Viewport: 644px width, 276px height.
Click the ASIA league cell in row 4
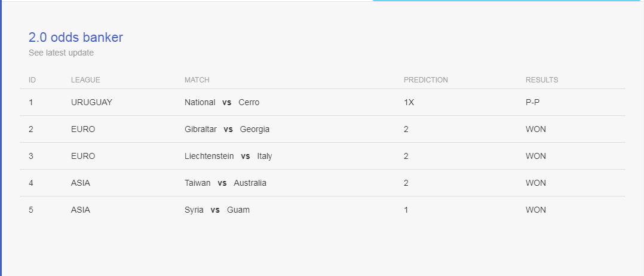point(81,183)
